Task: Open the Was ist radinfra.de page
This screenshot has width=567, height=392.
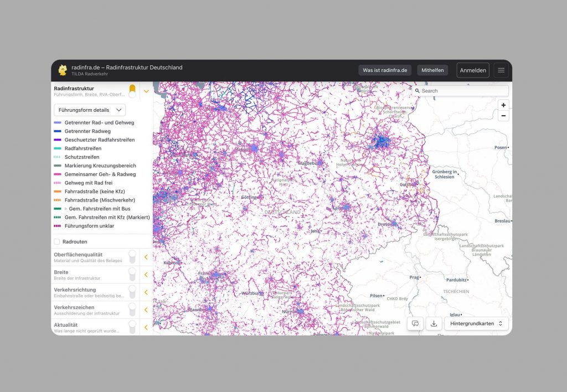Action: pyautogui.click(x=385, y=70)
